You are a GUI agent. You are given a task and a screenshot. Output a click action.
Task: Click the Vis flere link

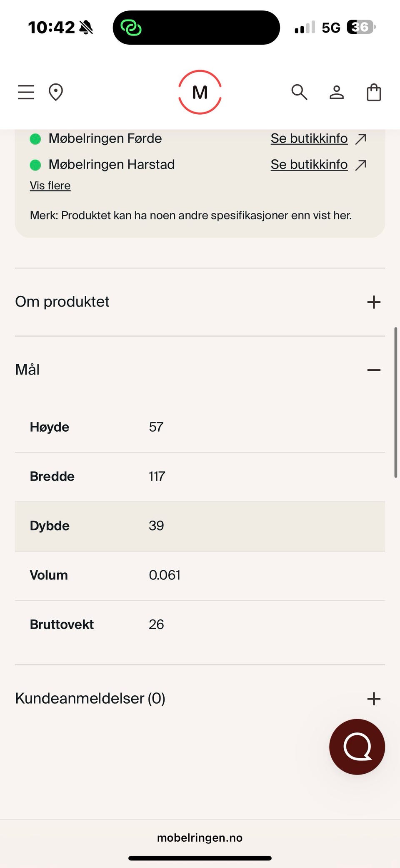coord(50,186)
